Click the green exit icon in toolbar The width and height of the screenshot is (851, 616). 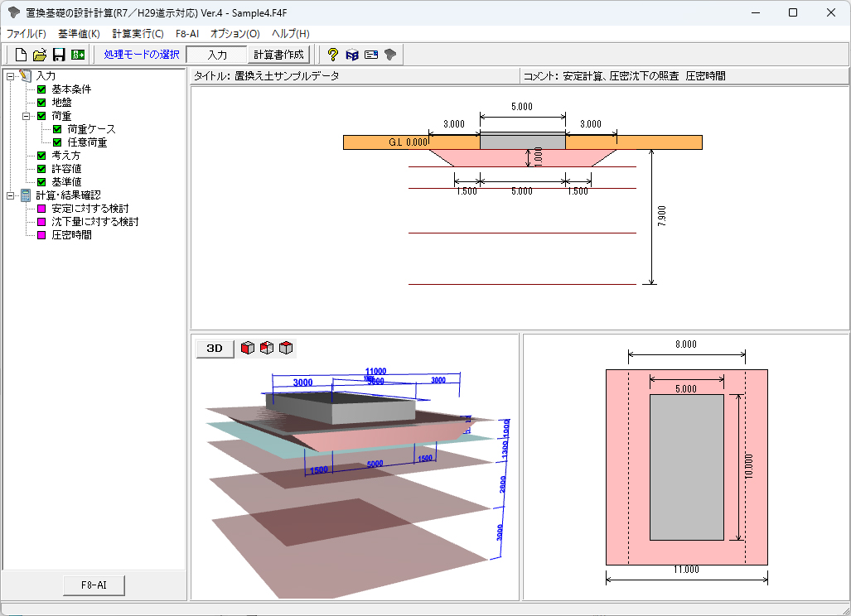click(x=78, y=54)
